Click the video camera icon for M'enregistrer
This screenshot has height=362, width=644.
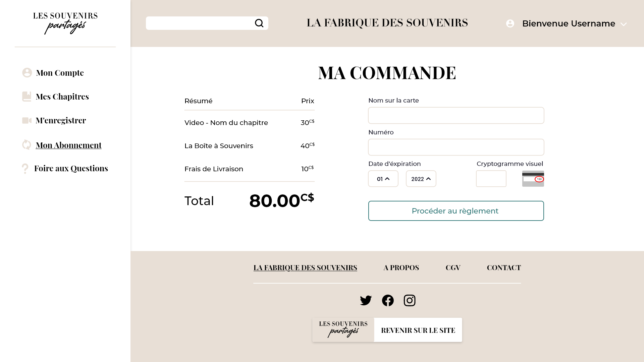(x=27, y=120)
